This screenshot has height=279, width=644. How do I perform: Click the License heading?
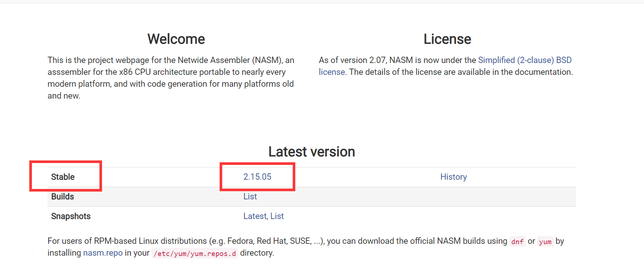pos(447,39)
